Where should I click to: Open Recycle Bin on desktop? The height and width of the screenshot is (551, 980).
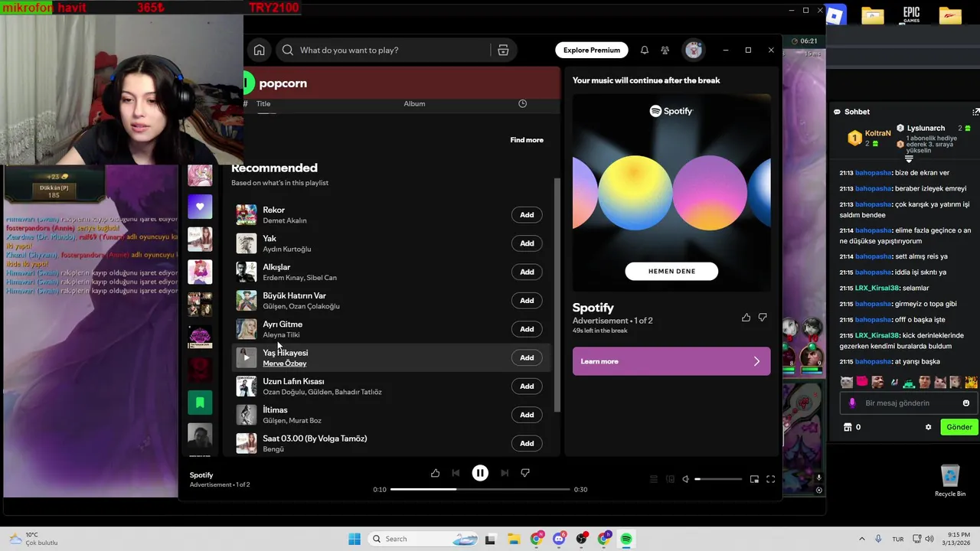[950, 481]
